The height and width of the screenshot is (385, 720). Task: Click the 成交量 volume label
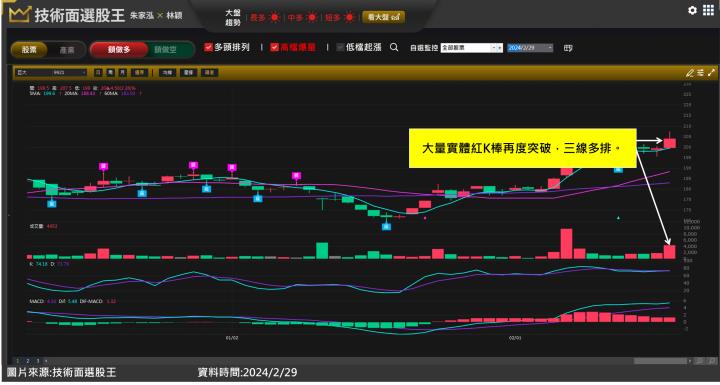[38, 226]
